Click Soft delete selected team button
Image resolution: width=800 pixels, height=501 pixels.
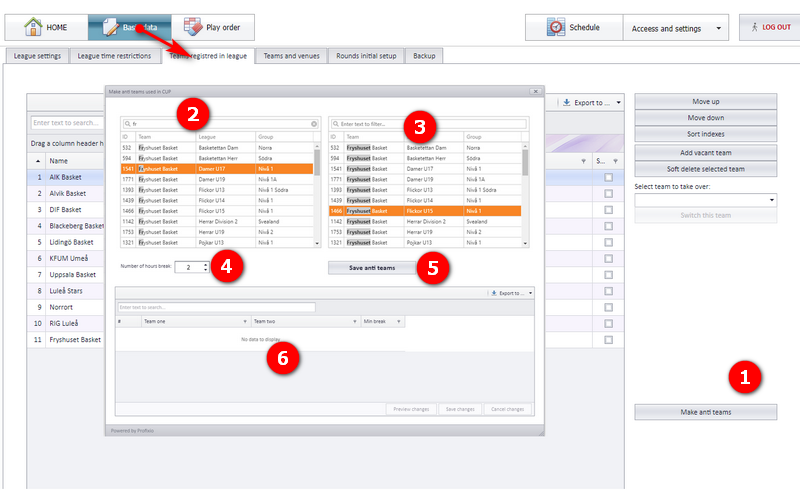pyautogui.click(x=706, y=169)
